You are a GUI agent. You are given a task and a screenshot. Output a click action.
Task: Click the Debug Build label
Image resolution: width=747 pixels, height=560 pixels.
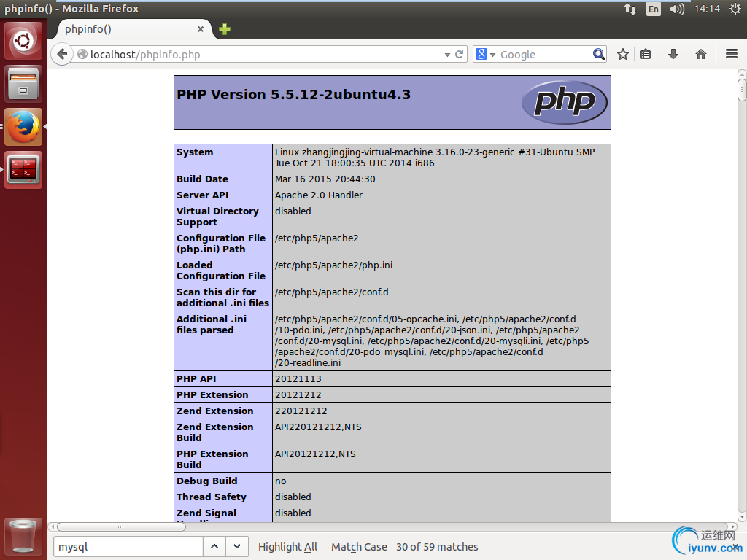pyautogui.click(x=206, y=481)
